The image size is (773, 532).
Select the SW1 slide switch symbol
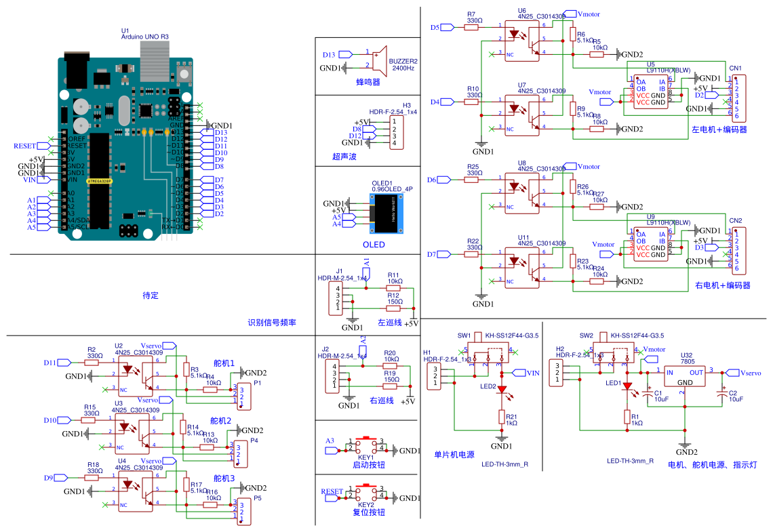point(488,354)
